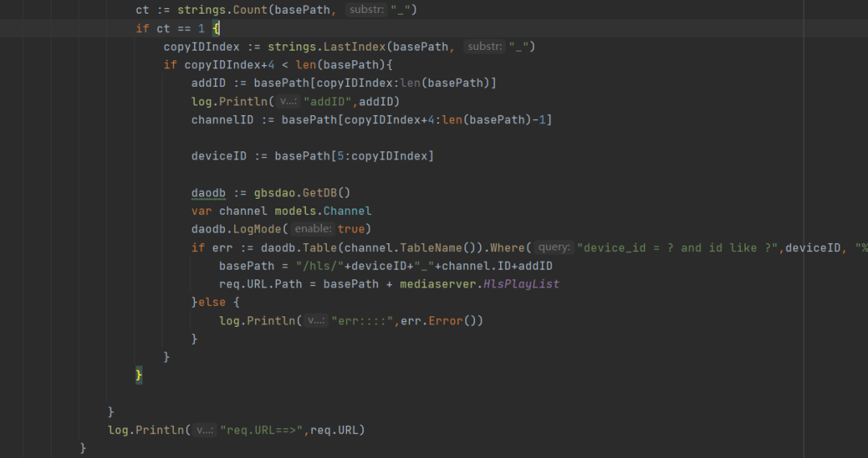Click the "v...:" hint before the "err::::" string
868x458 pixels.
316,320
